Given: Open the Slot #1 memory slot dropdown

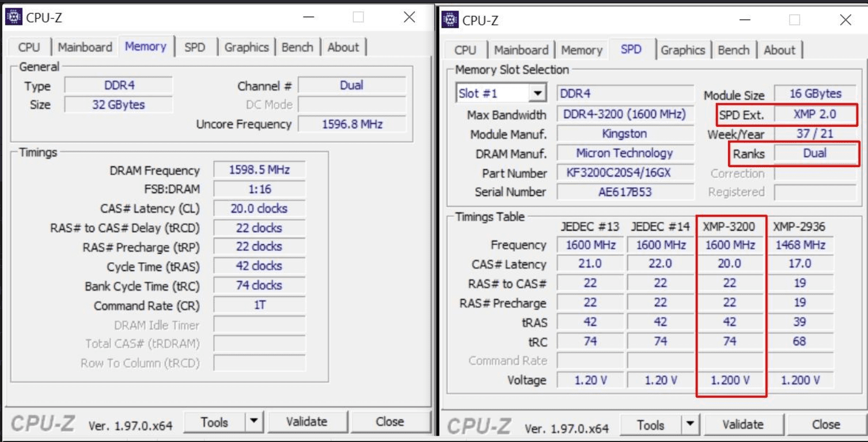Looking at the screenshot, I should [501, 93].
